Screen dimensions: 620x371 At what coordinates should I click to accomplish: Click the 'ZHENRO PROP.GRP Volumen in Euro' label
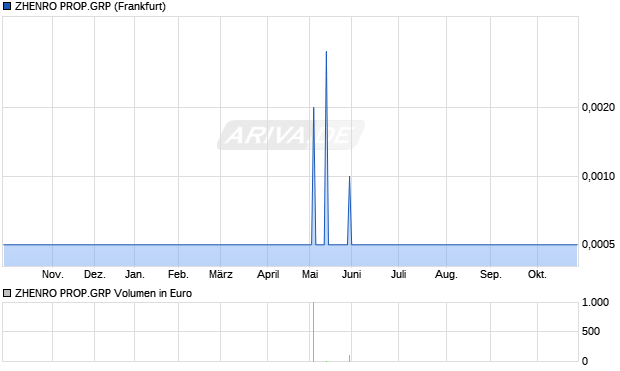point(103,293)
